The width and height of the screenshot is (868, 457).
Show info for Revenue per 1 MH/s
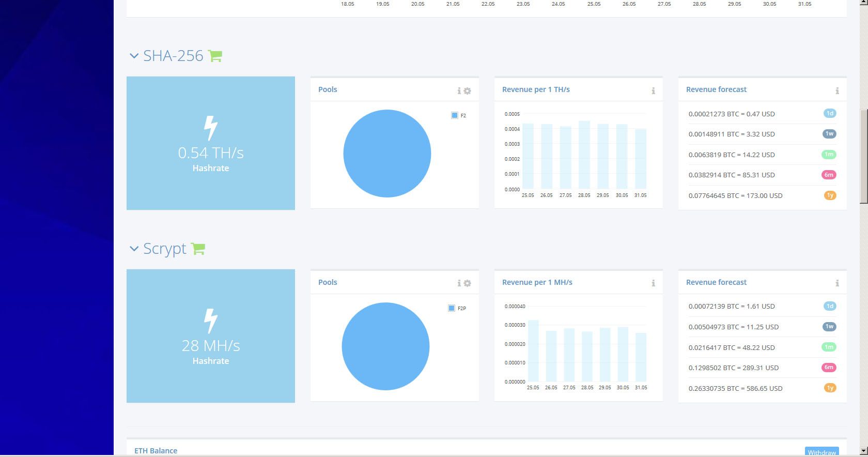point(653,283)
